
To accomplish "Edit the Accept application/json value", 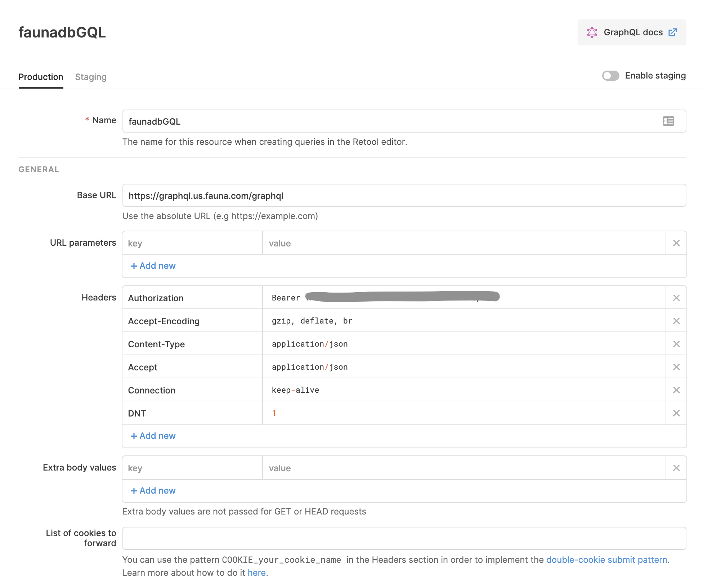I will (464, 367).
